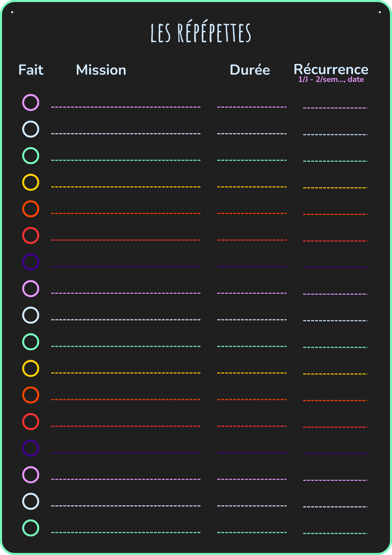Tick the yellow circle in the fourth row
The image size is (392, 555).
pos(30,182)
